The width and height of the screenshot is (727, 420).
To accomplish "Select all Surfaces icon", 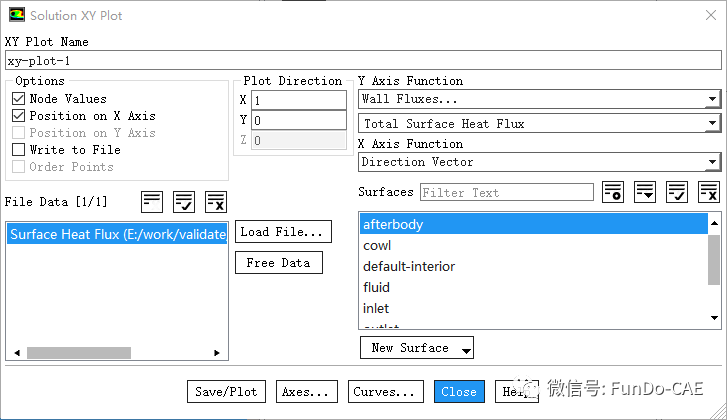I will [x=677, y=192].
